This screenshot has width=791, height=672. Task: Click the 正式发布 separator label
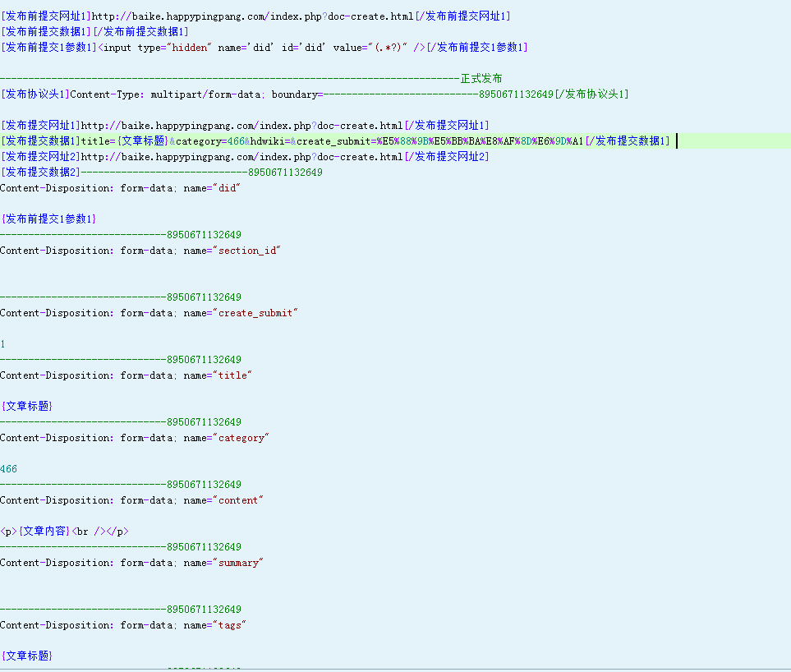[481, 79]
